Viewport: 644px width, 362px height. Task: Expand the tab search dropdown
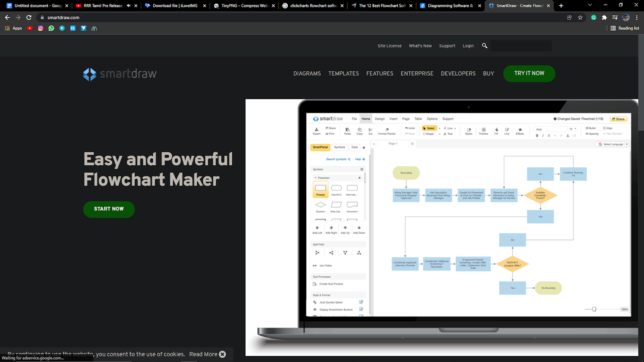click(x=590, y=5)
